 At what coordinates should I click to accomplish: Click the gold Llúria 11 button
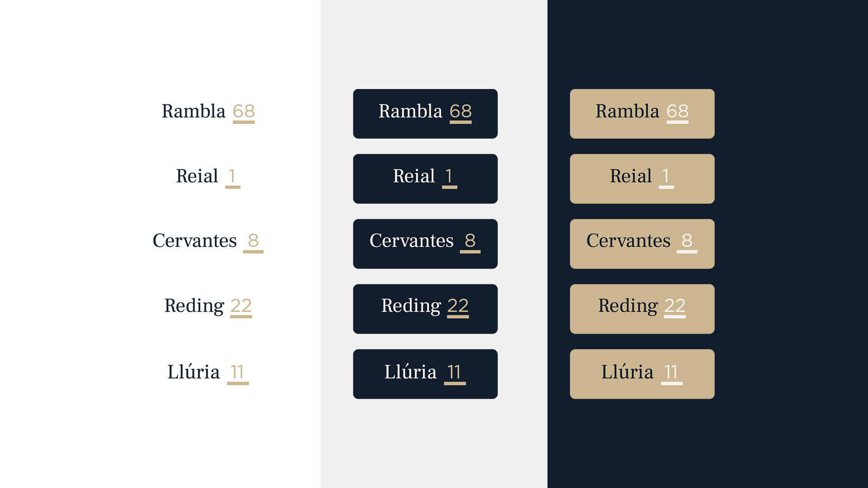(642, 374)
